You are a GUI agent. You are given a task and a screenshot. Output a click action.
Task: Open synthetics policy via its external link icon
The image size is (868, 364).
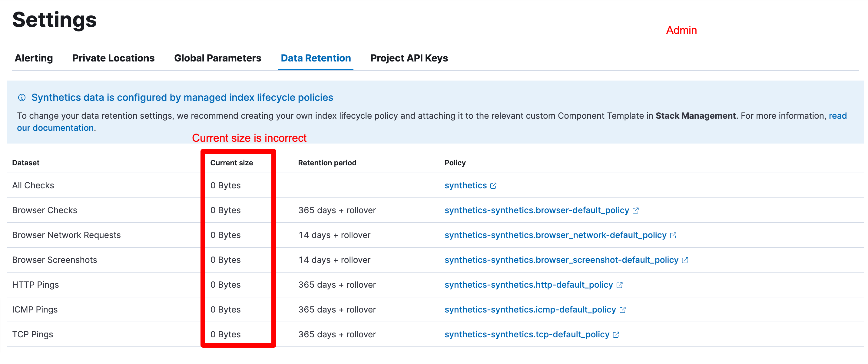[493, 185]
